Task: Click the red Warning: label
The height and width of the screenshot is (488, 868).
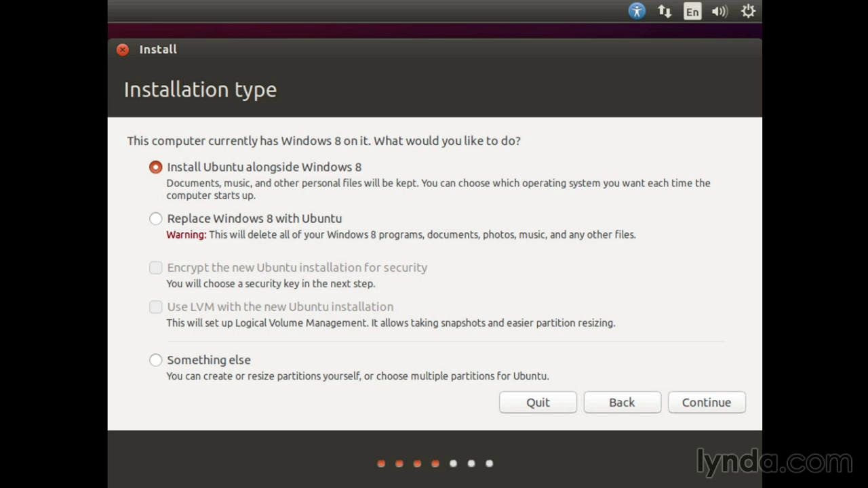Action: (186, 235)
